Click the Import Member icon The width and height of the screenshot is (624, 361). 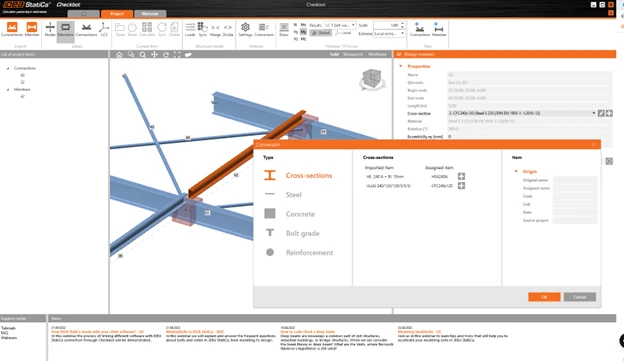[x=32, y=29]
